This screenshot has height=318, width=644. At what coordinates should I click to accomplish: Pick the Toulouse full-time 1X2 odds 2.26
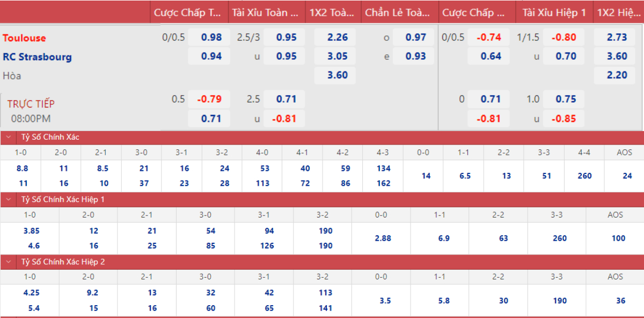[338, 38]
